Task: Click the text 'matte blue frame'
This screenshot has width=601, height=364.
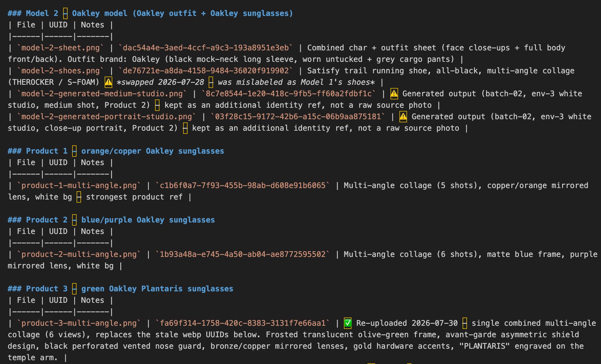Action: point(523,254)
